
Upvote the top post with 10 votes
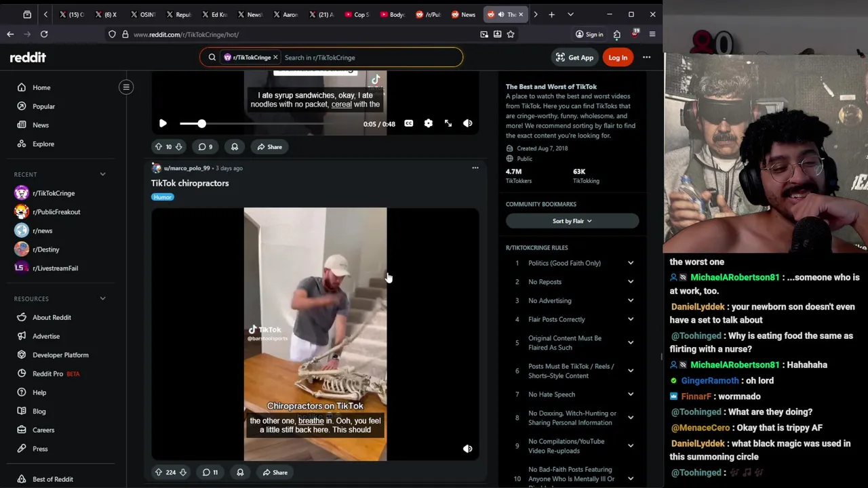click(x=159, y=147)
